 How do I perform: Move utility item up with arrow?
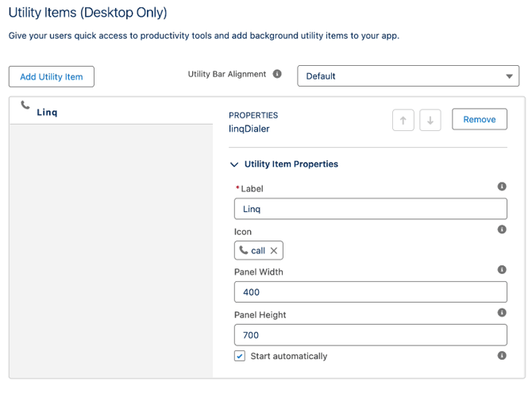(403, 120)
